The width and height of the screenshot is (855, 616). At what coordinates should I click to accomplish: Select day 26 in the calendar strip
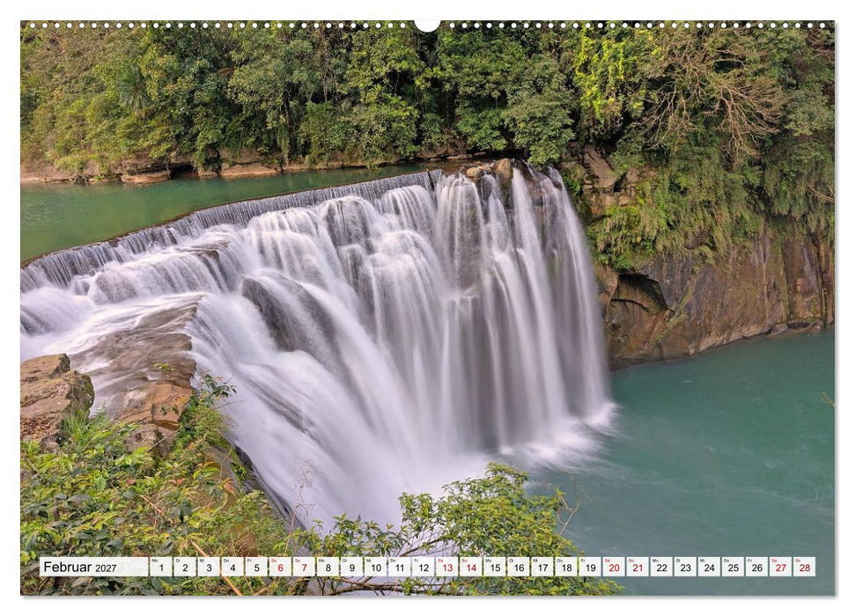click(757, 567)
